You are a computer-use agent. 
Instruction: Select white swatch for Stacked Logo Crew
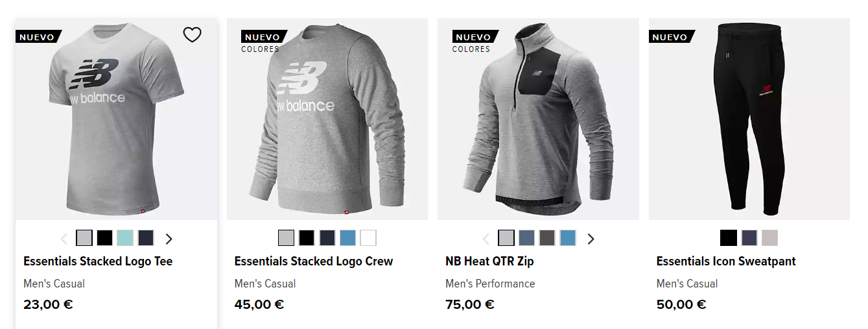coord(368,238)
